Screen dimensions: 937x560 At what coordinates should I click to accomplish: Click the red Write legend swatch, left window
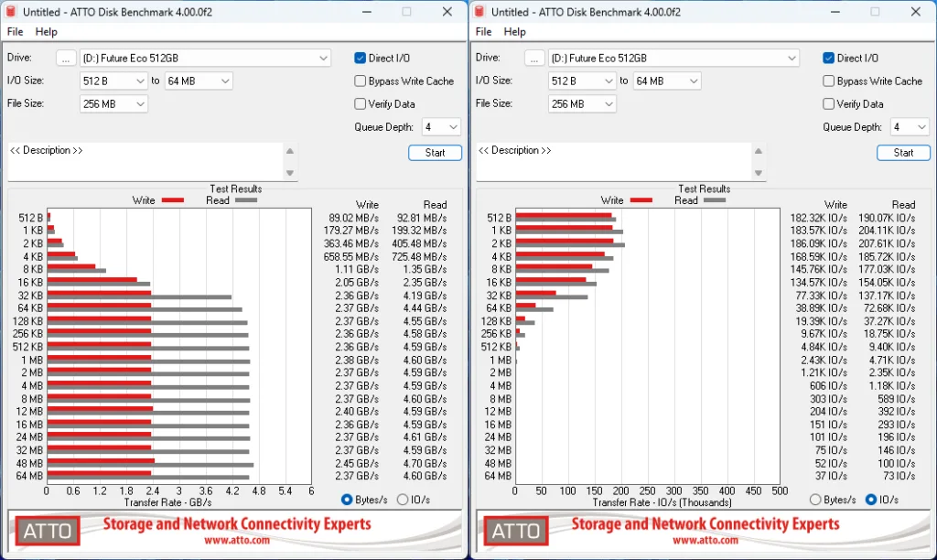173,200
